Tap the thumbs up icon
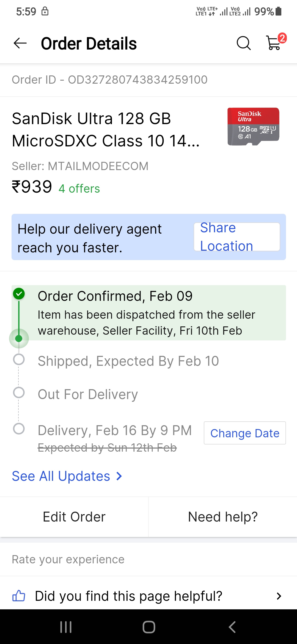 (x=19, y=596)
